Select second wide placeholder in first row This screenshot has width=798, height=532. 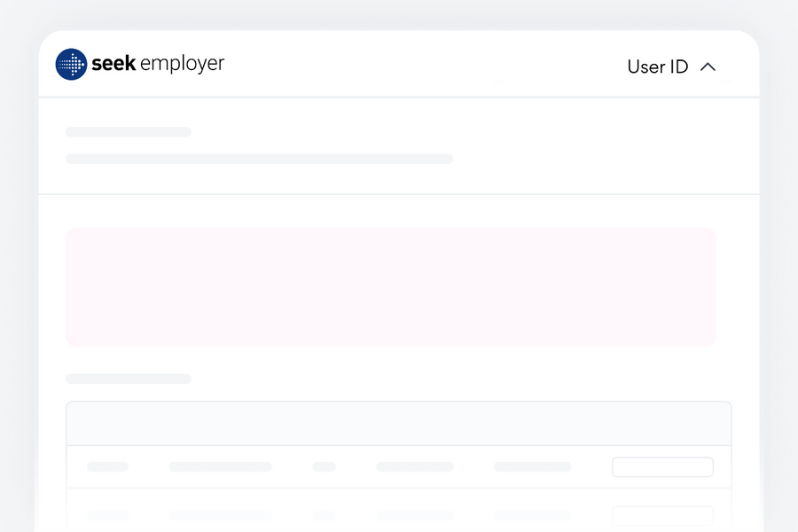pos(220,466)
